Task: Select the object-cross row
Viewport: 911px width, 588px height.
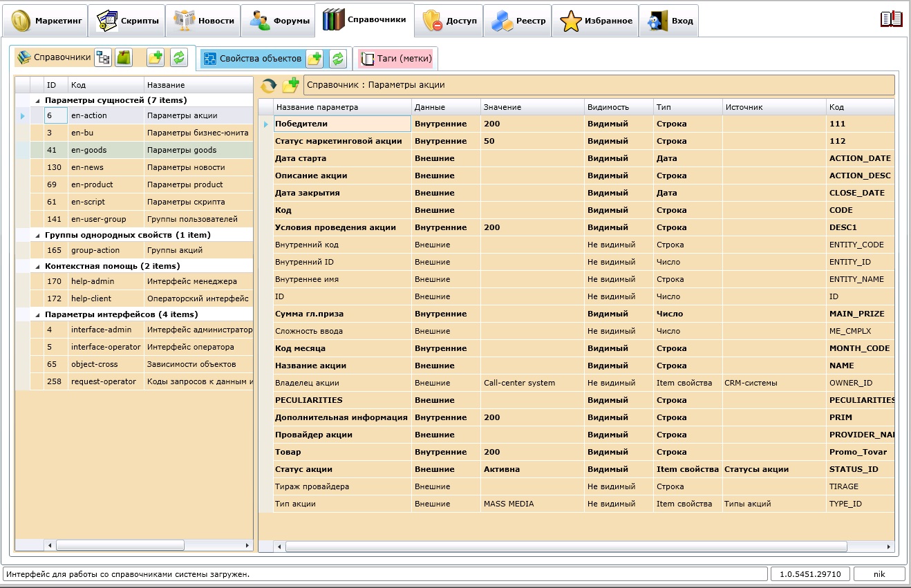Action: click(x=134, y=364)
